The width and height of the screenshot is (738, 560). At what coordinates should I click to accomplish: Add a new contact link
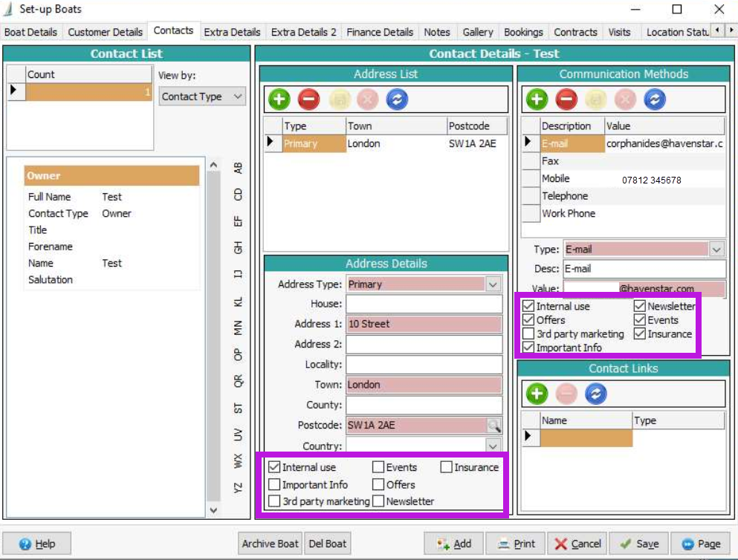point(537,393)
